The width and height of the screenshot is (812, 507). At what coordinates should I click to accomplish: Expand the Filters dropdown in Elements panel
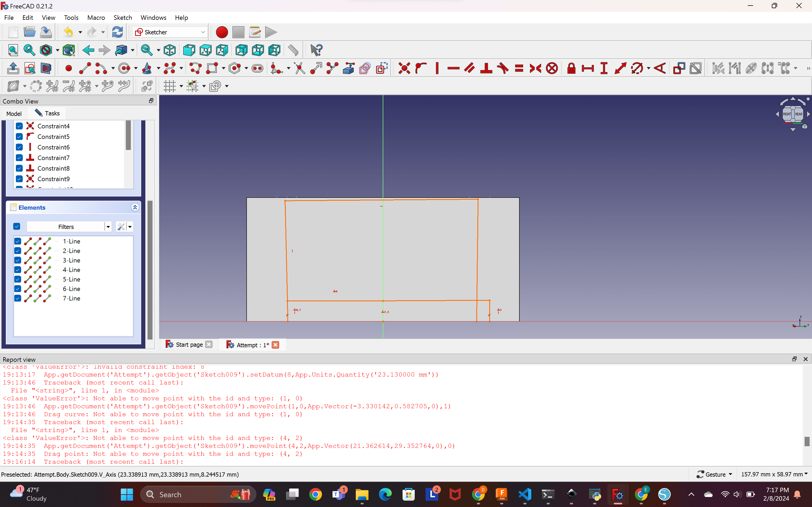click(107, 227)
